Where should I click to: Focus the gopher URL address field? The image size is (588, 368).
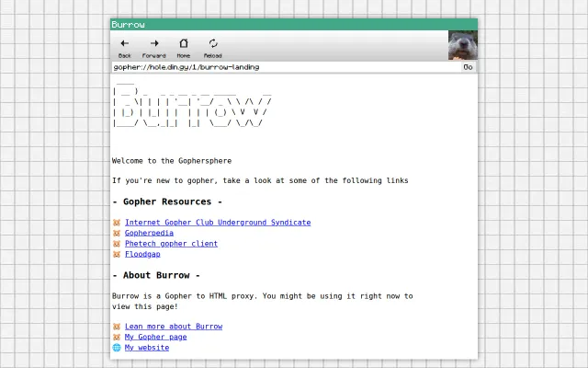[286, 67]
